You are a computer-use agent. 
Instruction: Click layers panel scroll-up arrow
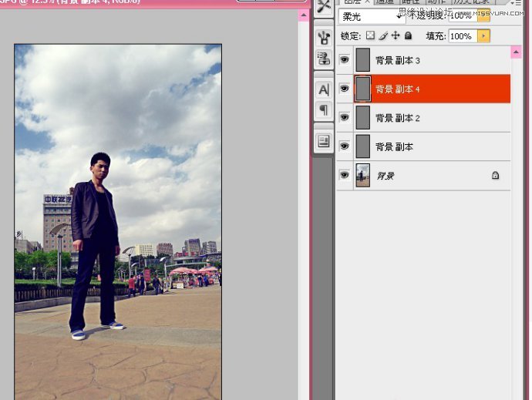tap(516, 52)
